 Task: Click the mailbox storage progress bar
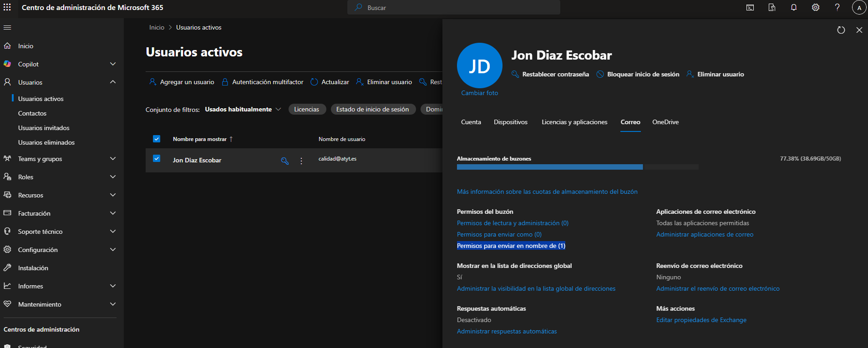(577, 167)
